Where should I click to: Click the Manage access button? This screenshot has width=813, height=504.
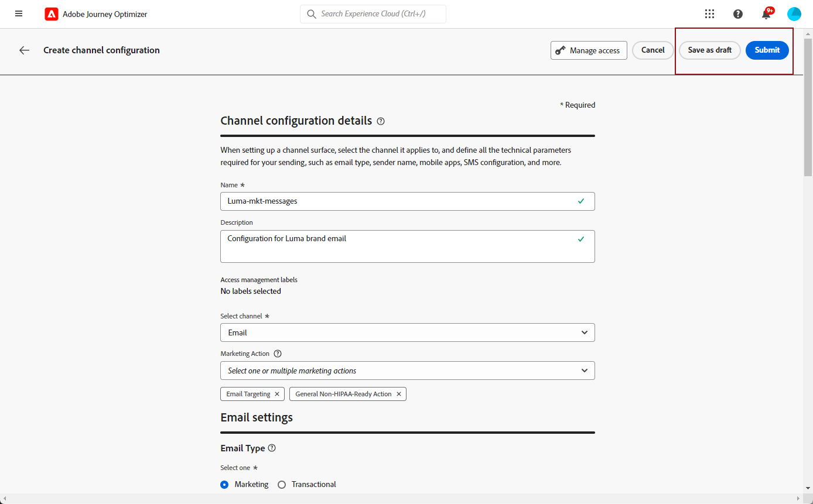[x=589, y=50]
